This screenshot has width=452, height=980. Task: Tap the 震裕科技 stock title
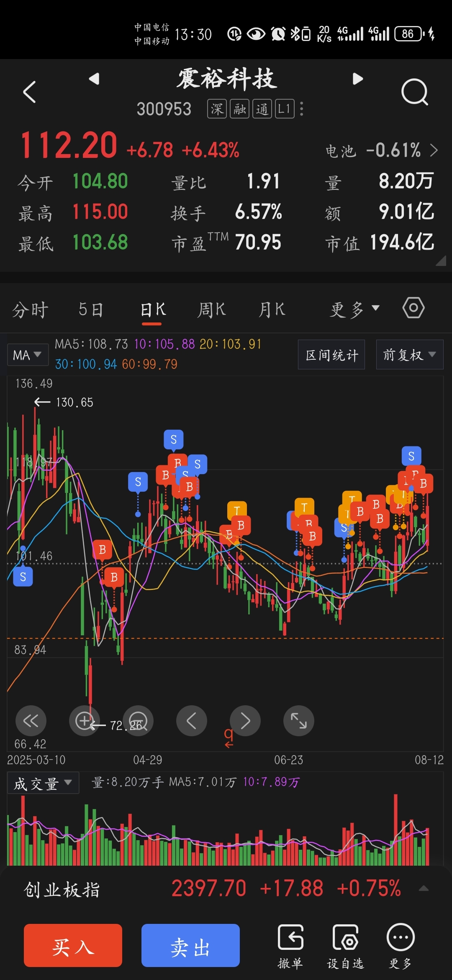(226, 79)
